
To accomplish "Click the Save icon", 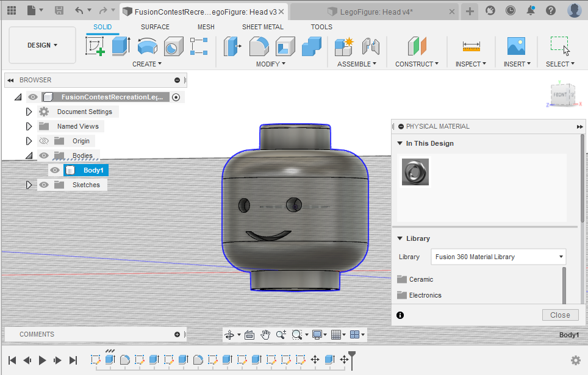I will pos(59,10).
